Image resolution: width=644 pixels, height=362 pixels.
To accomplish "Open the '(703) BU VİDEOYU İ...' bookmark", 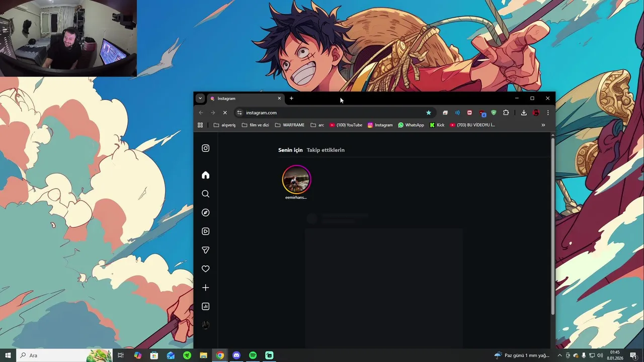I will click(472, 125).
